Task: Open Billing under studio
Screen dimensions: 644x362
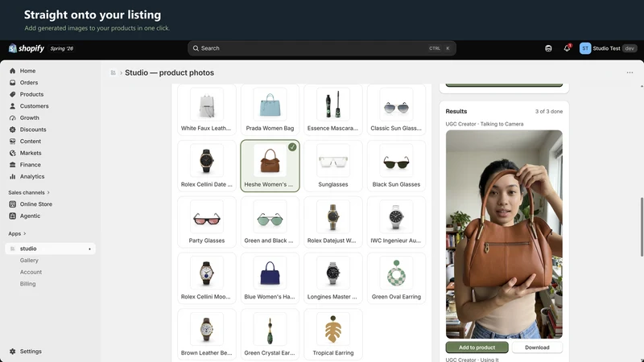Action: (x=27, y=284)
